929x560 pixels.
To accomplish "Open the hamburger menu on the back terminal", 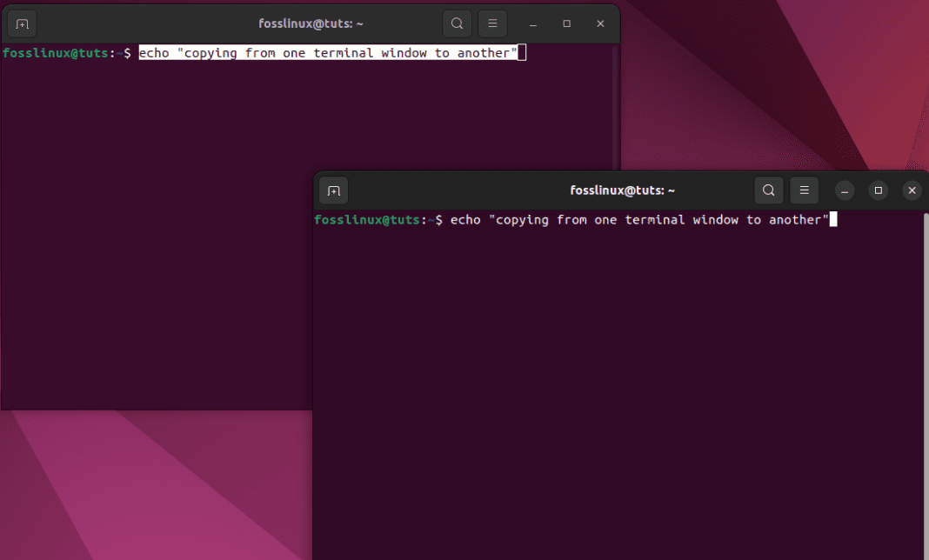I will [492, 23].
